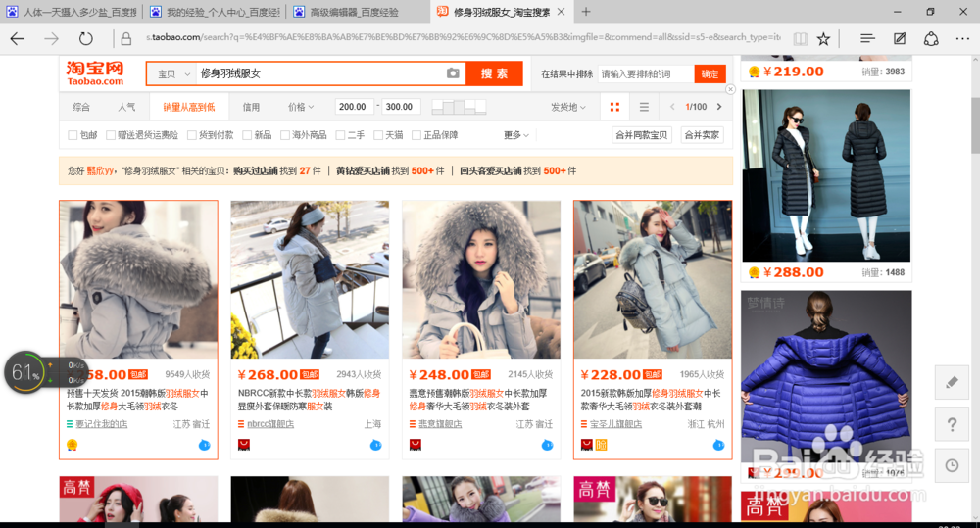Open reading view icon in address bar
Screen dimensions: 980x528
[800, 39]
